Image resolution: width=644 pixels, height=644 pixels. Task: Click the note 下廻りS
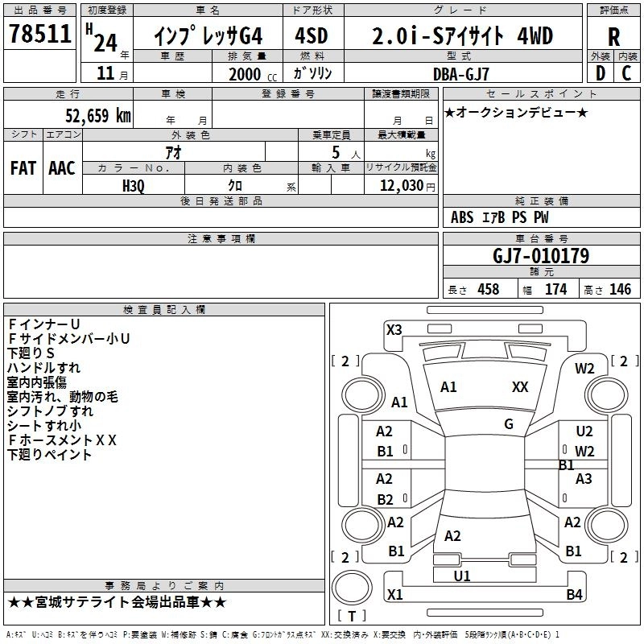(x=31, y=353)
